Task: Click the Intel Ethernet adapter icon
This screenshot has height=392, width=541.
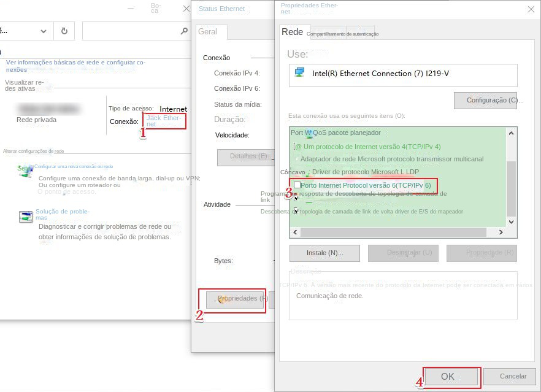Action: 299,73
